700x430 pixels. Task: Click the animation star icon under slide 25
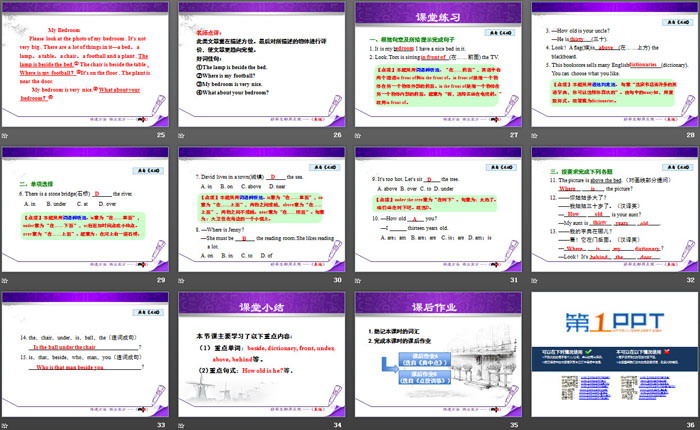[4, 135]
